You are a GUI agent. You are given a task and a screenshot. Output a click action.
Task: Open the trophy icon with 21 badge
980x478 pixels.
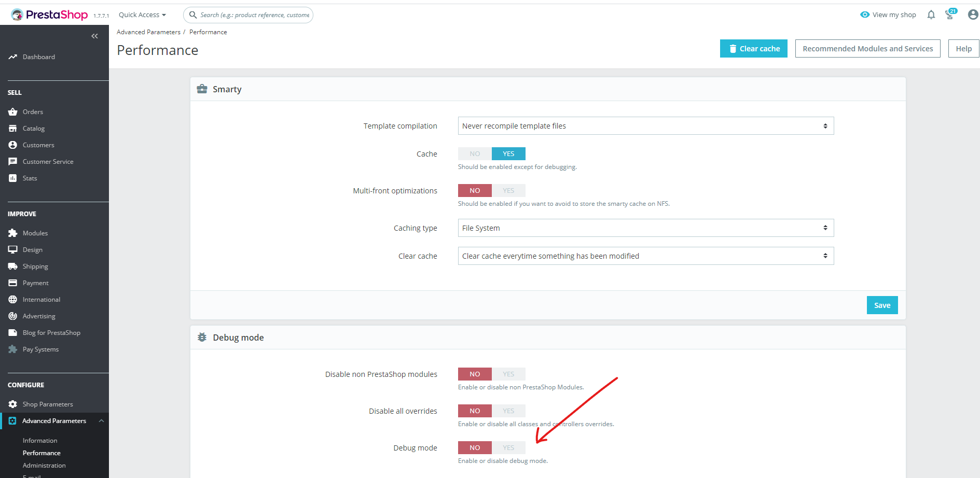[950, 15]
